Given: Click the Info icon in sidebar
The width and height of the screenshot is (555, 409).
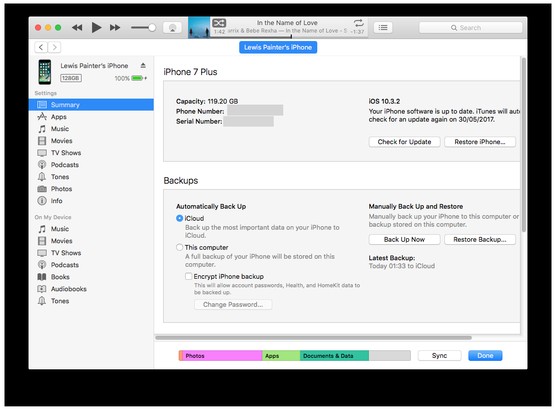Looking at the screenshot, I should point(42,201).
